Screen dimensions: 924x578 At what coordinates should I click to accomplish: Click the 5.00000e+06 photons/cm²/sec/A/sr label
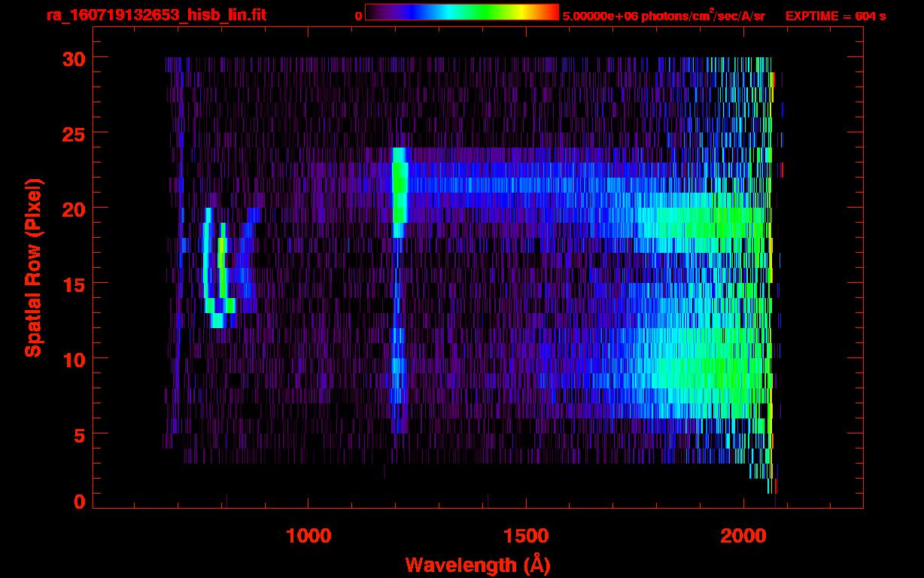click(664, 15)
